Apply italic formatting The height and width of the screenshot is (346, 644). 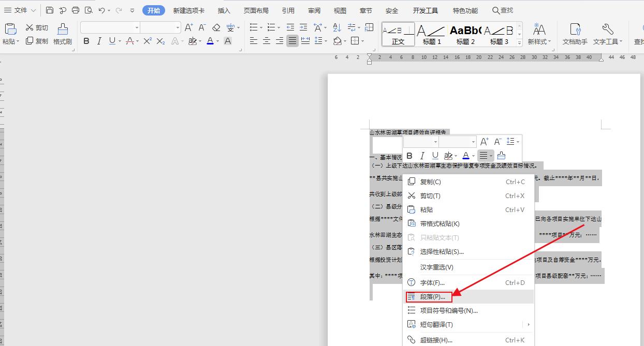click(x=99, y=41)
